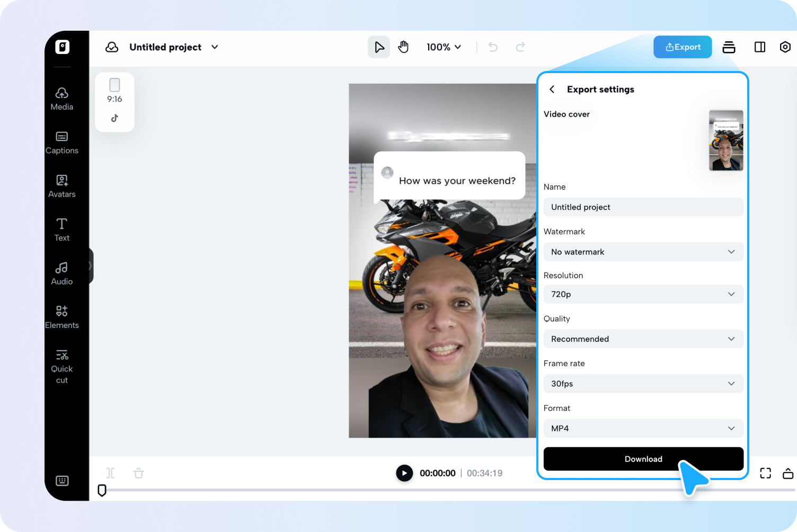
Task: Click the video preview canvas
Action: [x=442, y=261]
